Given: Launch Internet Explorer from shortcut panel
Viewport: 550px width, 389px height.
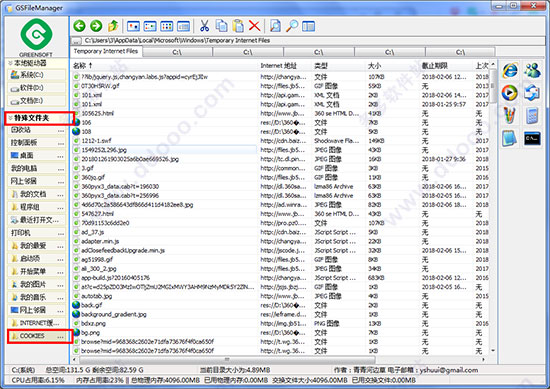Looking at the screenshot, I should [510, 70].
